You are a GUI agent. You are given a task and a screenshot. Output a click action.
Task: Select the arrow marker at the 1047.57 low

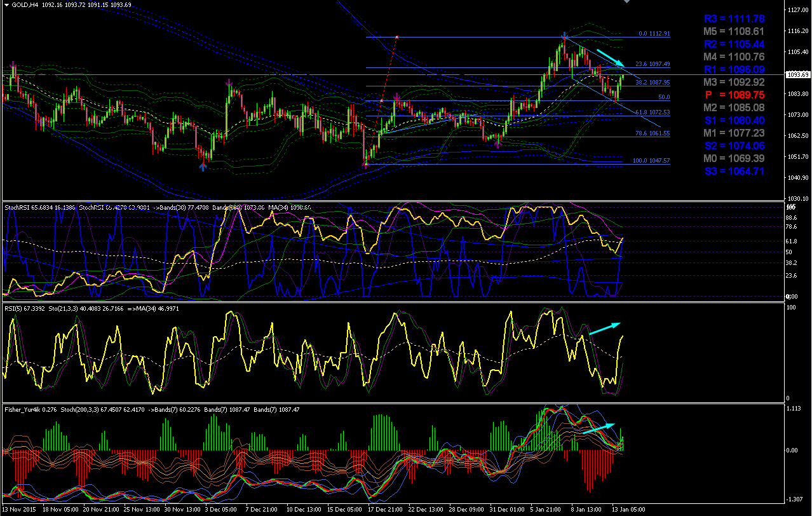(x=366, y=164)
